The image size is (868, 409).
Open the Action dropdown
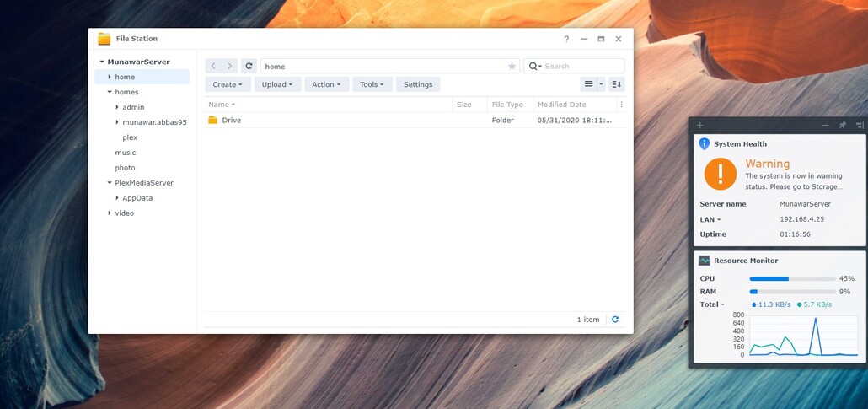coord(327,84)
